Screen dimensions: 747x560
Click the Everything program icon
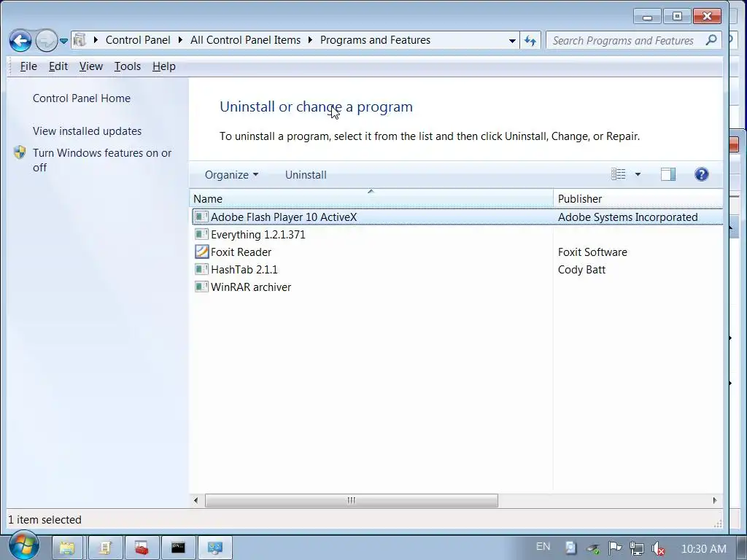[x=201, y=234]
